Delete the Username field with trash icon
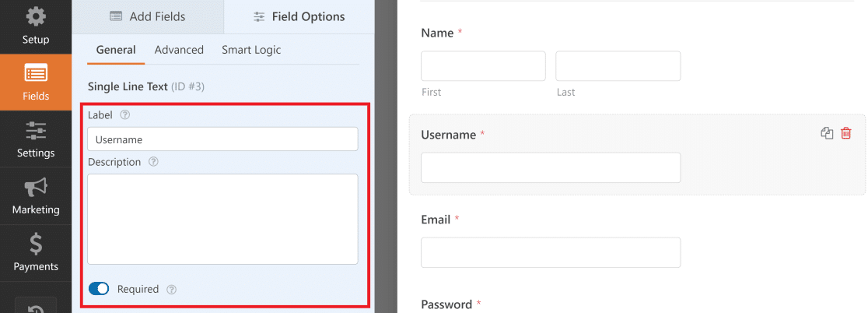868x313 pixels. click(x=846, y=133)
